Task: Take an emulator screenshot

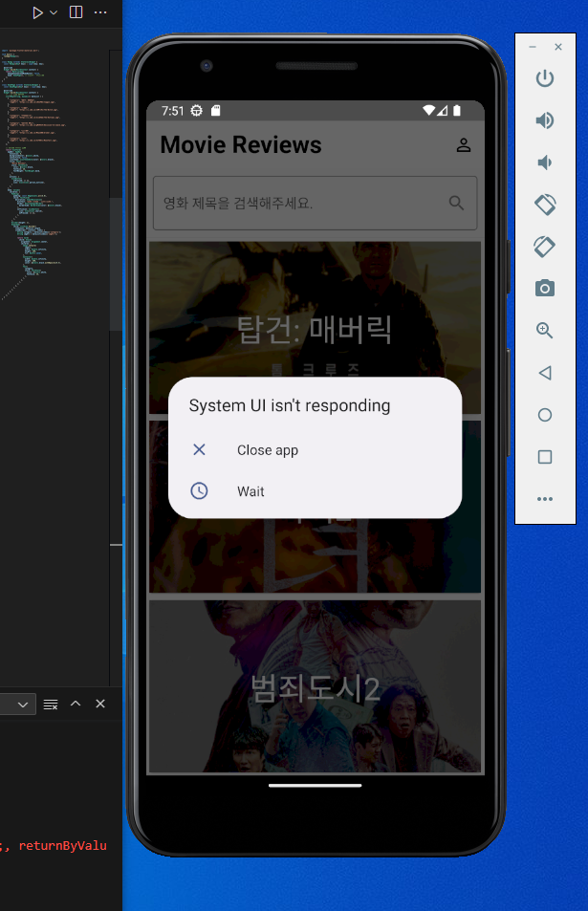Action: click(x=544, y=288)
